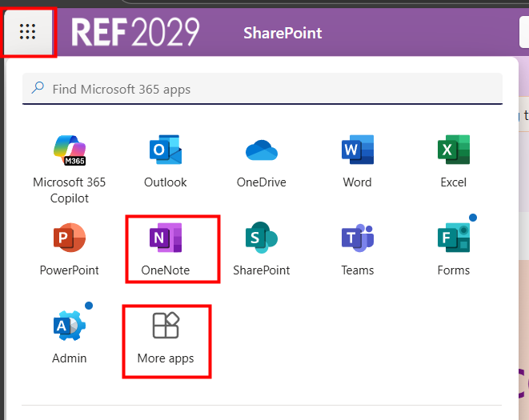This screenshot has width=529, height=420.
Task: Open the app launcher waffle icon
Action: pos(28,32)
